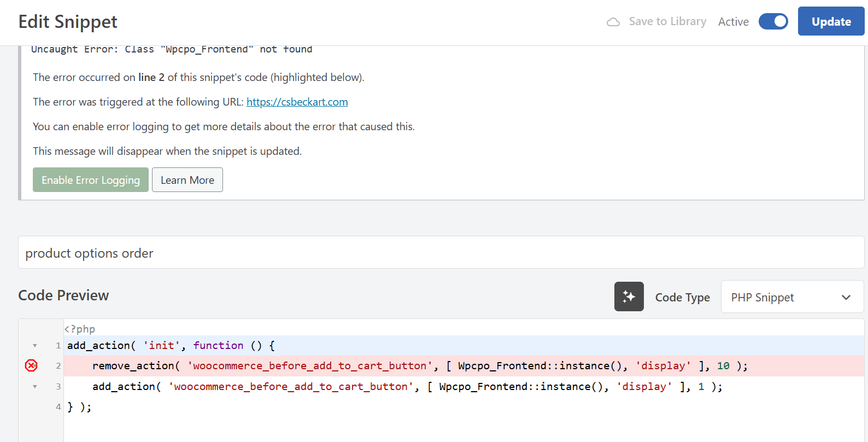Click the red error marker on line 2
868x442 pixels.
click(31, 365)
